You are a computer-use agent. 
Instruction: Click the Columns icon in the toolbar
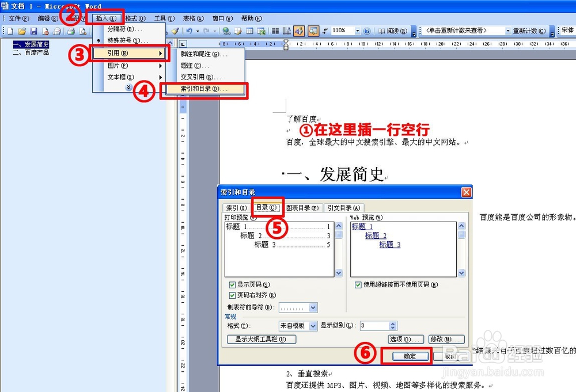[x=275, y=31]
